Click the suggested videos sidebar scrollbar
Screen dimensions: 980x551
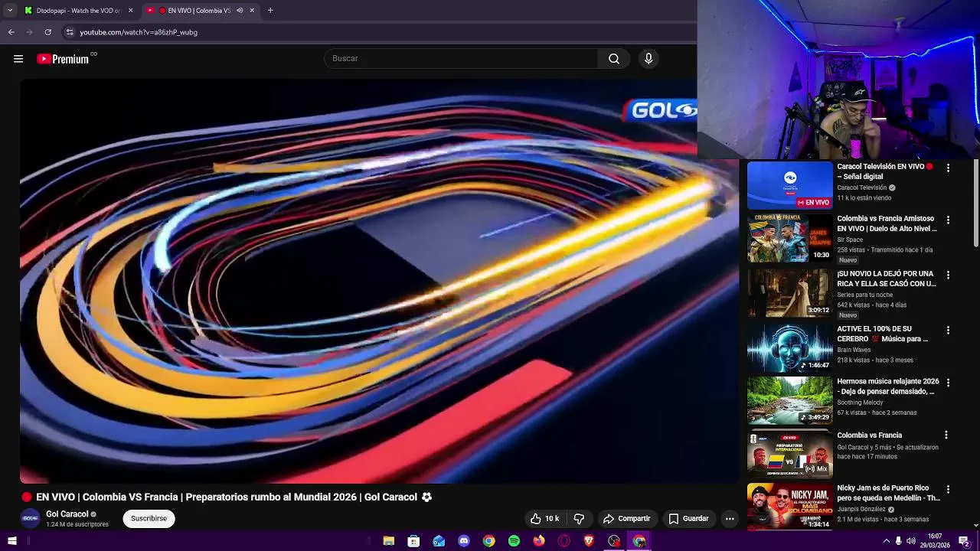tap(975, 203)
